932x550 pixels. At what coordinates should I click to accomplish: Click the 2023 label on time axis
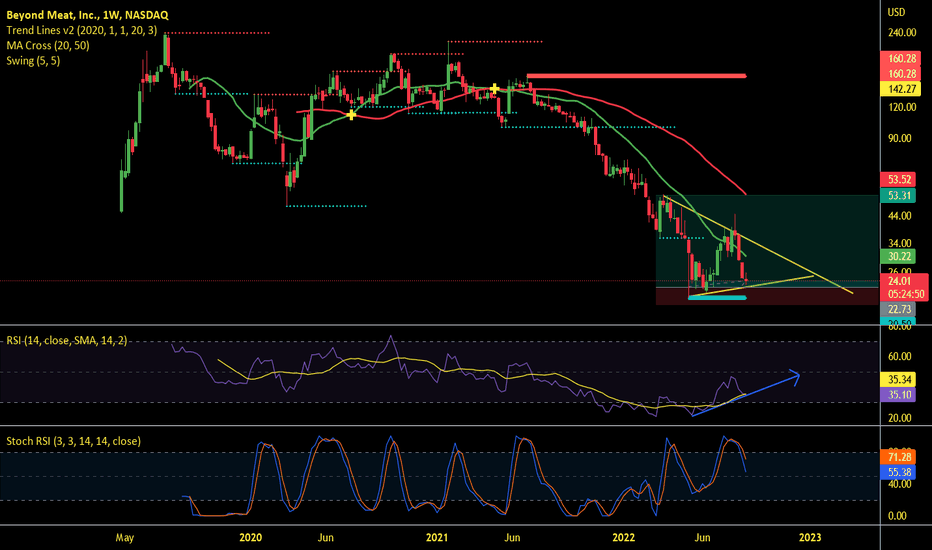810,538
